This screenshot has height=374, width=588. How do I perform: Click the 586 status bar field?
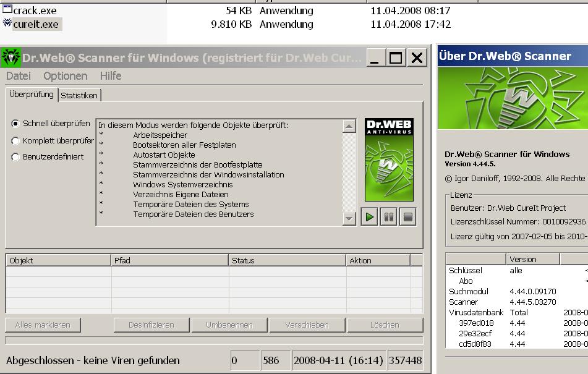click(276, 360)
